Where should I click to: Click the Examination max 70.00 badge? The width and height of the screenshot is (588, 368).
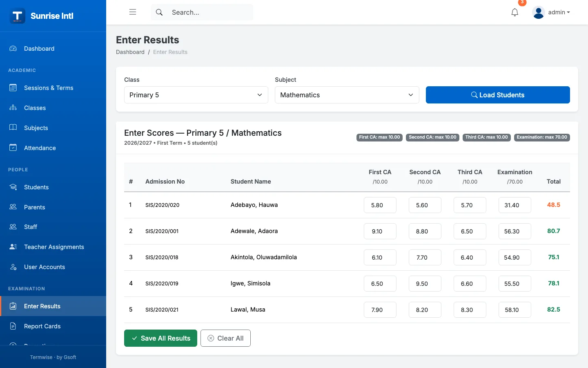(x=542, y=137)
